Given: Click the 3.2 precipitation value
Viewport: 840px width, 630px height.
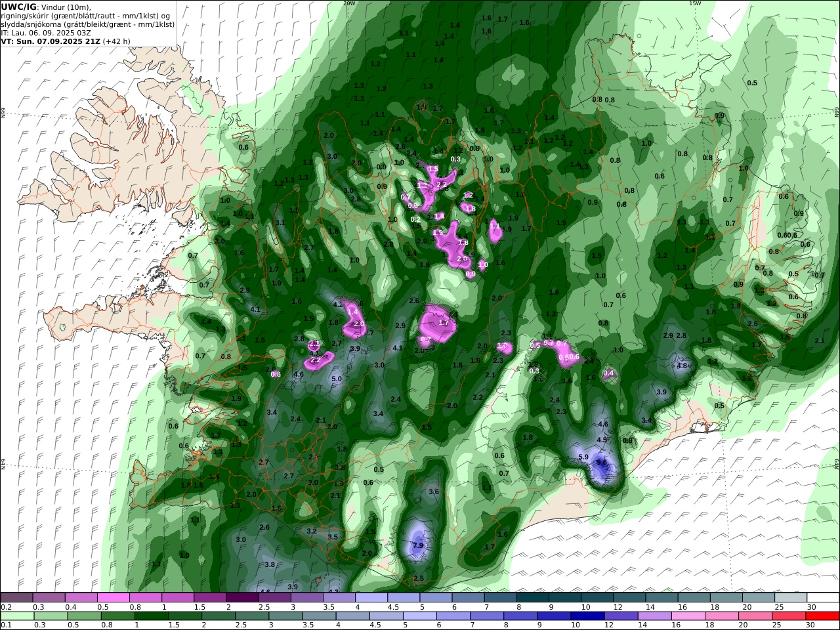Looking at the screenshot, I should coord(312,531).
